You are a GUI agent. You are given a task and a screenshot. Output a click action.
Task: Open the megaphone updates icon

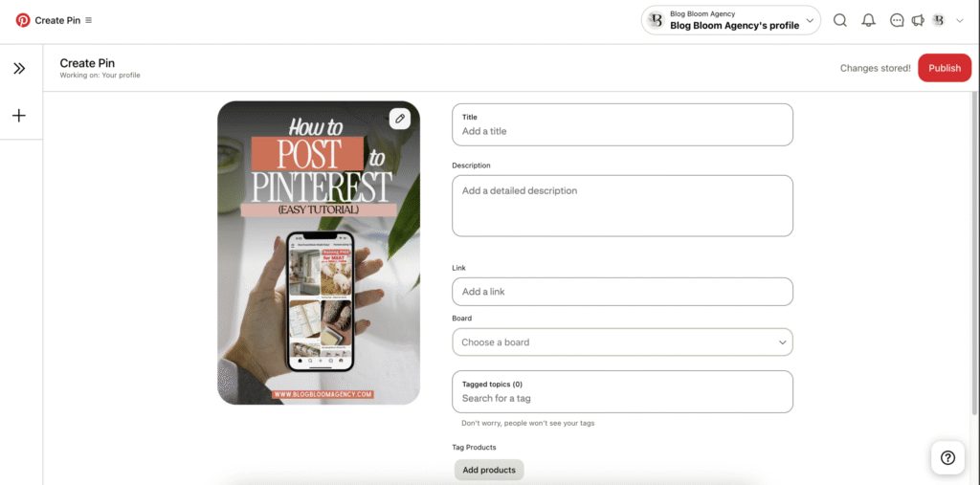click(x=918, y=20)
